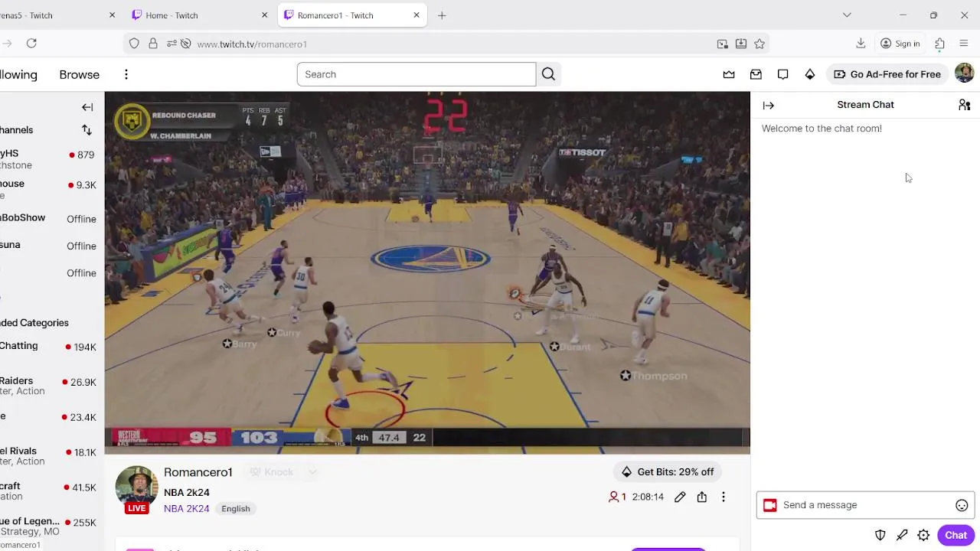The width and height of the screenshot is (980, 551).
Task: Click the Send a message chat field
Action: click(x=866, y=505)
